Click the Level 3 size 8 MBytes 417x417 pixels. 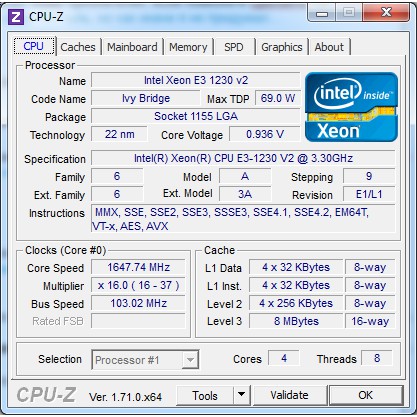[296, 321]
